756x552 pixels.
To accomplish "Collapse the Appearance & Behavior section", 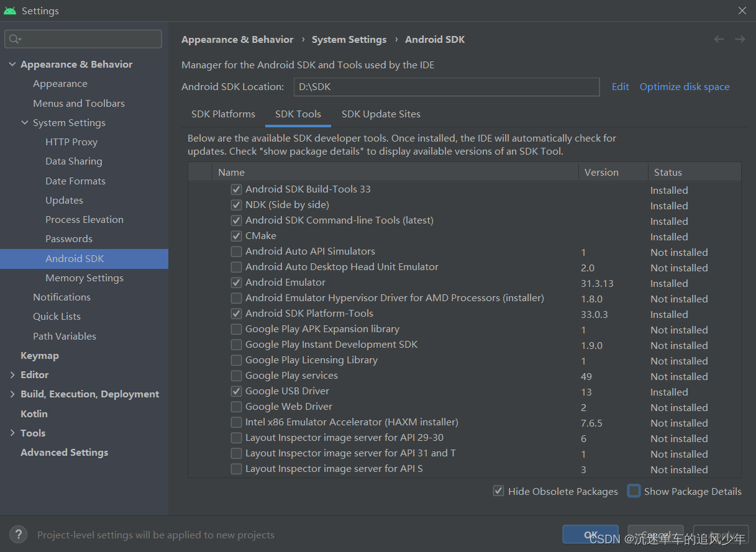I will point(12,64).
